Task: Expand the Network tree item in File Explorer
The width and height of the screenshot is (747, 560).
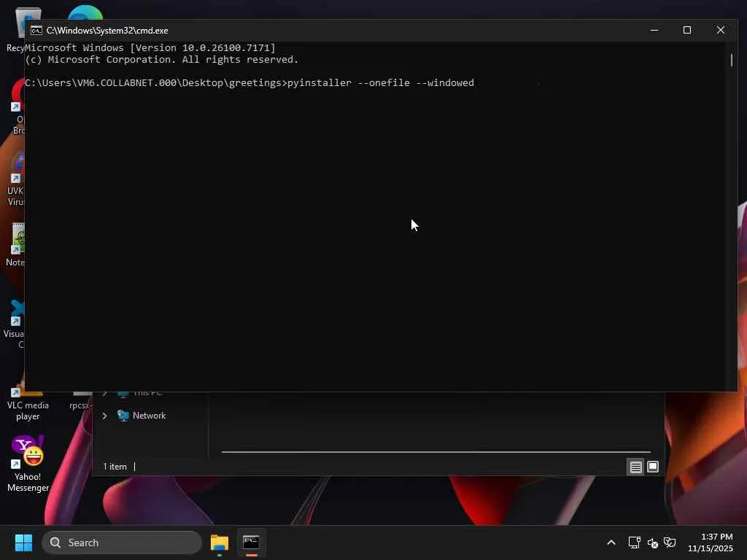Action: (104, 416)
